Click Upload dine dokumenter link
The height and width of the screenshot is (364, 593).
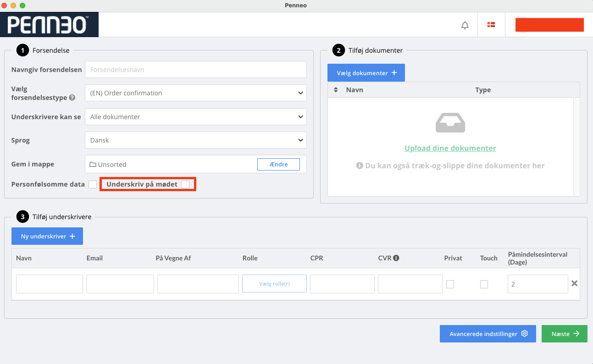pyautogui.click(x=450, y=148)
